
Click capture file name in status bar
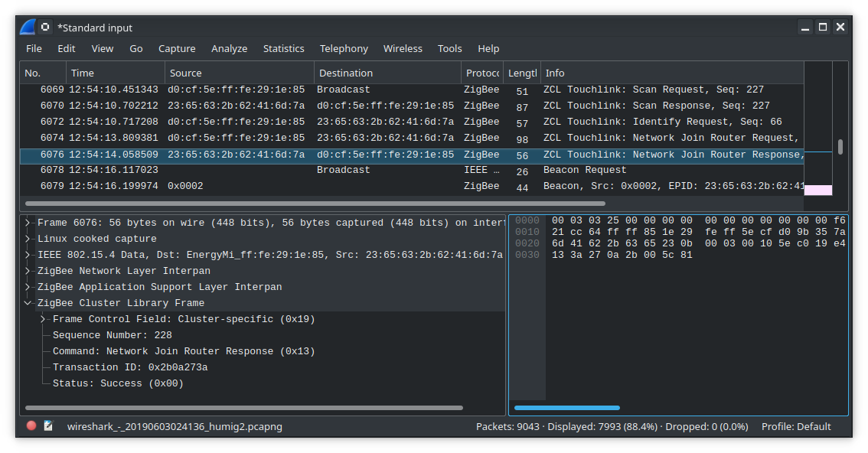coord(175,426)
